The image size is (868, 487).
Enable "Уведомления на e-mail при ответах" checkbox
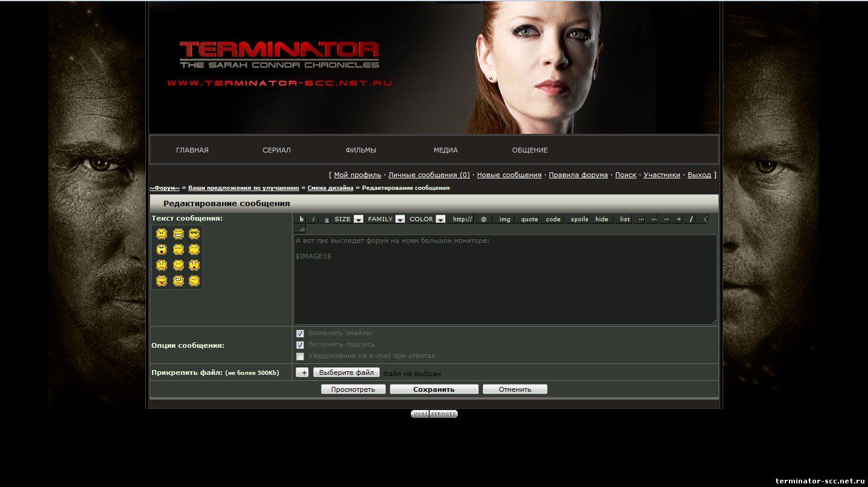tap(300, 356)
